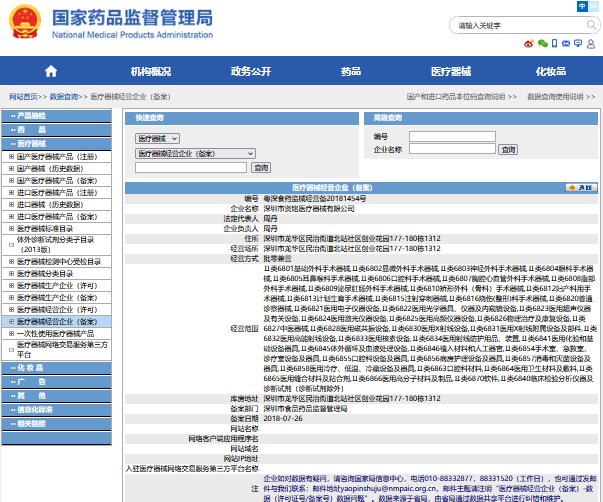
Task: Click the 企业名称 input field
Action: pos(452,149)
